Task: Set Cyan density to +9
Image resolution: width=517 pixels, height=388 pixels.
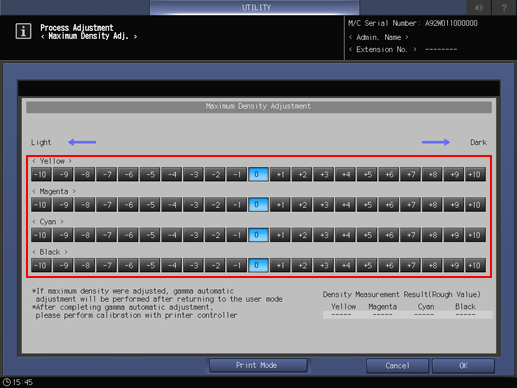Action: (454, 235)
